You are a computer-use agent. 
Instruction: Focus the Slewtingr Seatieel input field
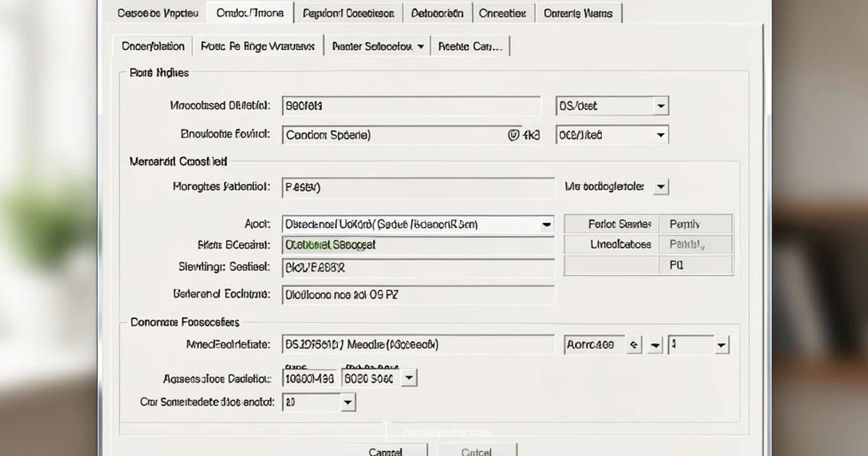[x=417, y=267]
